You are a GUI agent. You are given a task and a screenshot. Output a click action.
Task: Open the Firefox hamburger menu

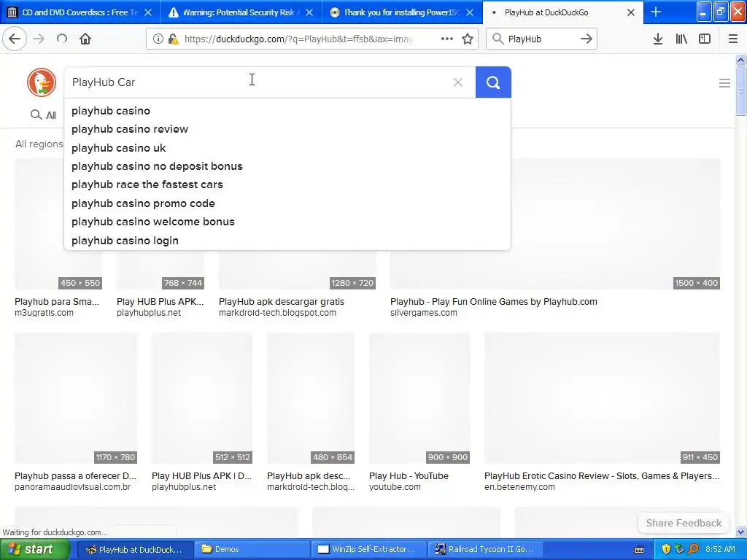tap(733, 39)
